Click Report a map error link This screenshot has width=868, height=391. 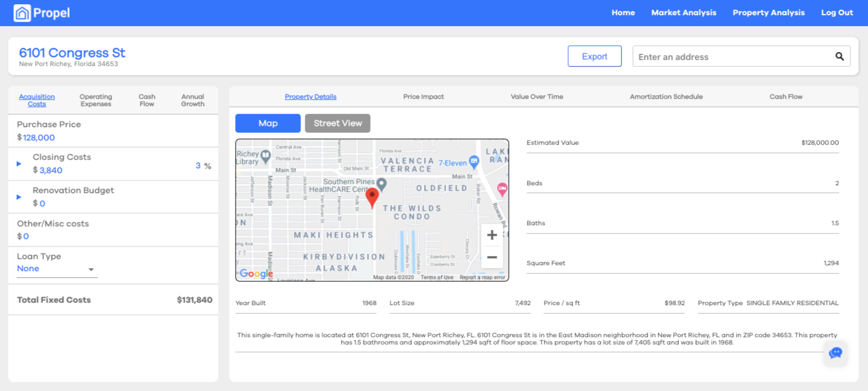click(483, 277)
